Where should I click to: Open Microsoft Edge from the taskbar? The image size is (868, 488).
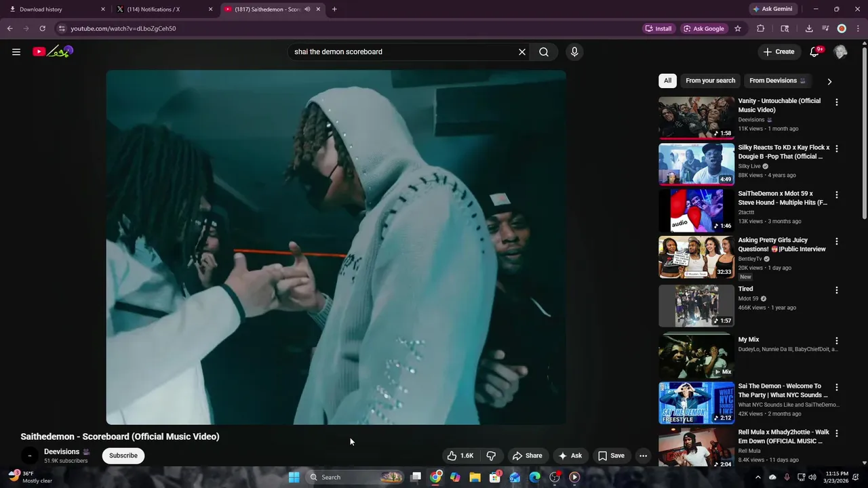pos(534,477)
